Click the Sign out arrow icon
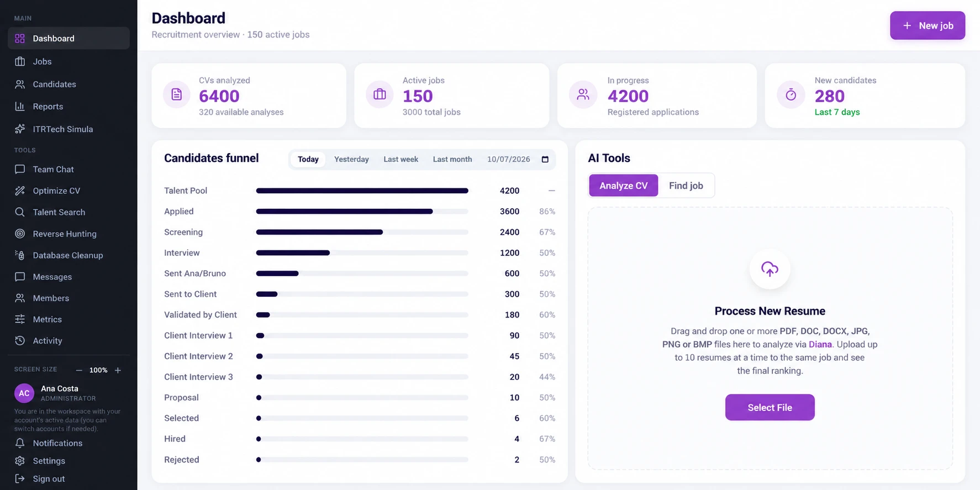Viewport: 980px width, 490px height. [x=20, y=479]
